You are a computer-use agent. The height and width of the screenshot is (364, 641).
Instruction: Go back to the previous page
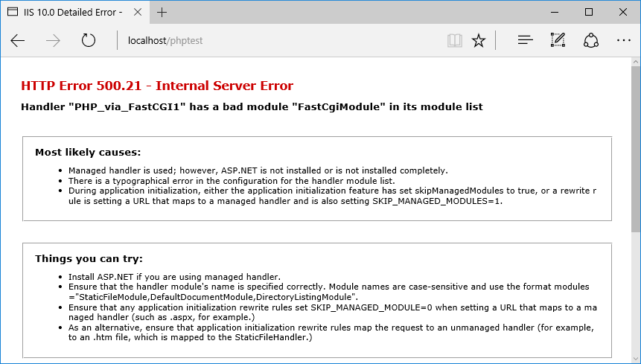click(18, 40)
